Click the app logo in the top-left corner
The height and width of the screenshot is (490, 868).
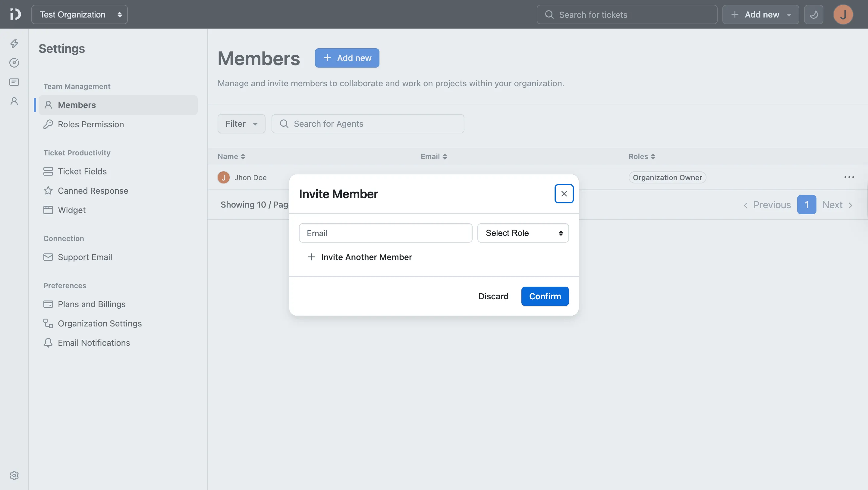point(15,14)
